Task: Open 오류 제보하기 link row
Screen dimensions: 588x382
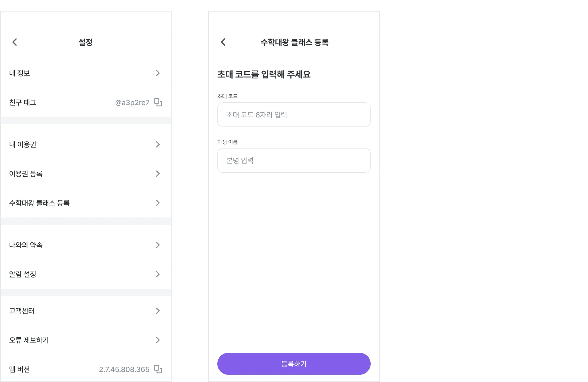Action: [86, 340]
